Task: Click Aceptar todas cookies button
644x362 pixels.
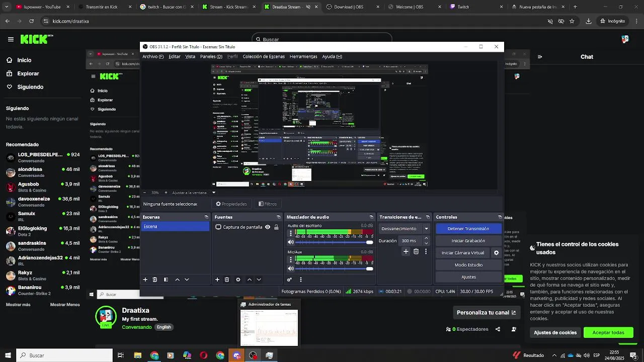Action: click(x=608, y=332)
